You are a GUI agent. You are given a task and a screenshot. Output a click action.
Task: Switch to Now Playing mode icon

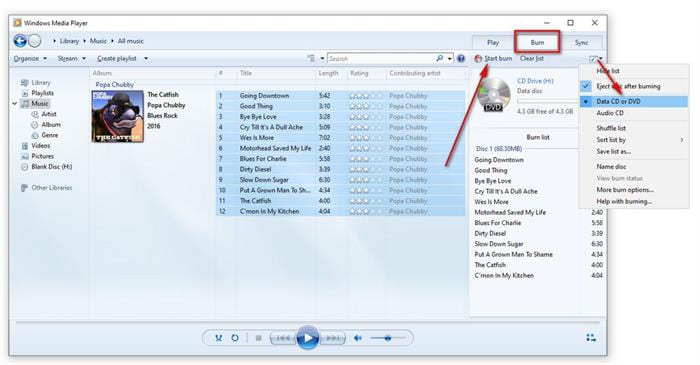(591, 338)
